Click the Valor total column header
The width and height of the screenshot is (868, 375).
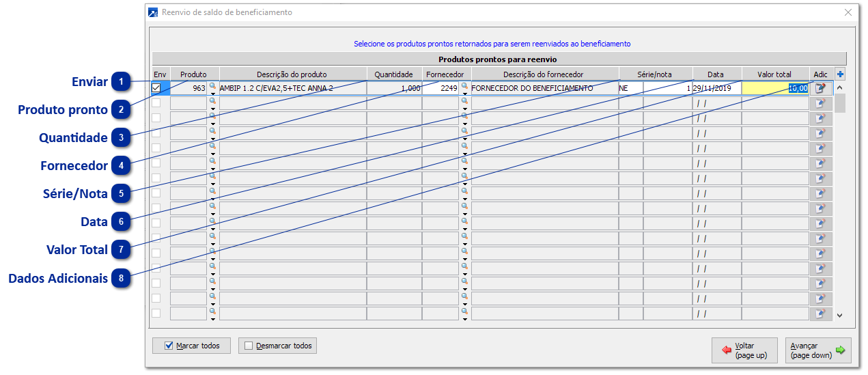776,74
